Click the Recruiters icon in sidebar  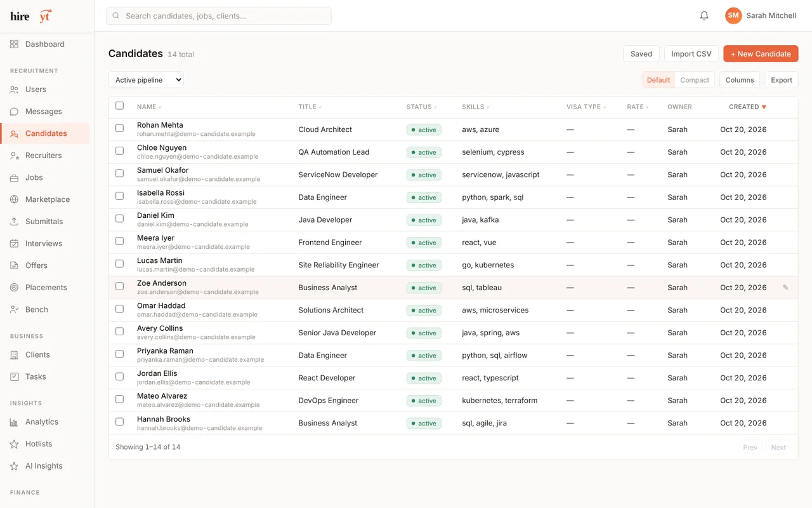point(14,156)
